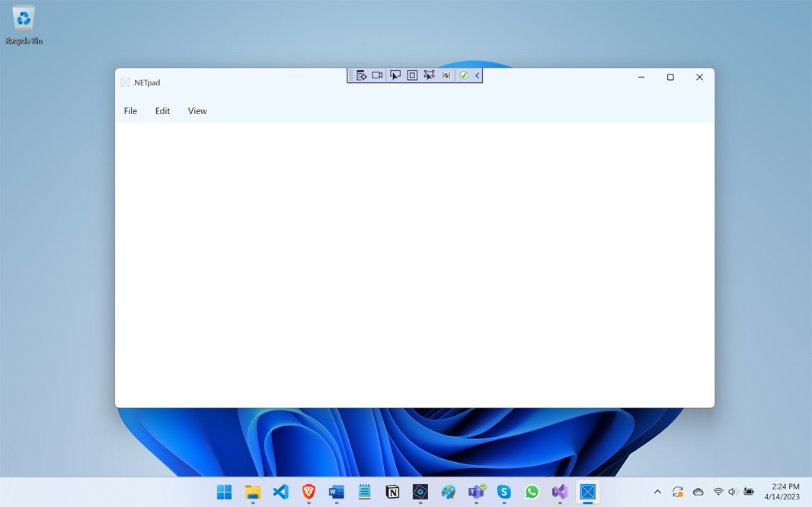Collapse the debug toolbar with chevron
The width and height of the screenshot is (812, 507).
[478, 75]
